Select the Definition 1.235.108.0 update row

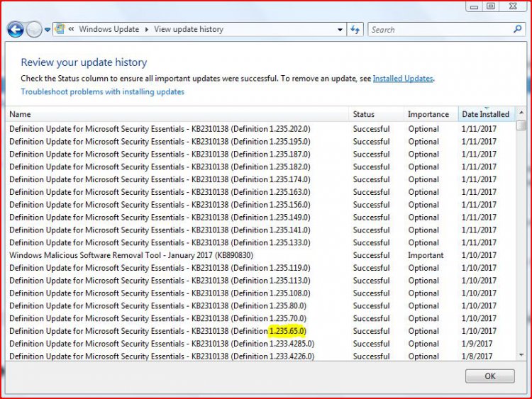(260, 293)
